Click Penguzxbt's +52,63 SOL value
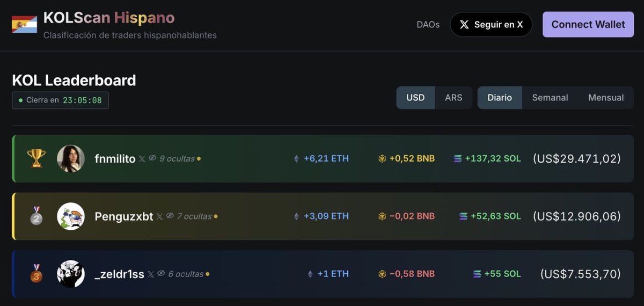The image size is (644, 306). [x=496, y=216]
